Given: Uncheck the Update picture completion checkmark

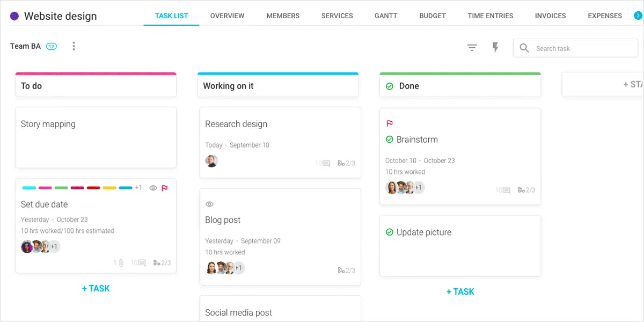Looking at the screenshot, I should [390, 232].
